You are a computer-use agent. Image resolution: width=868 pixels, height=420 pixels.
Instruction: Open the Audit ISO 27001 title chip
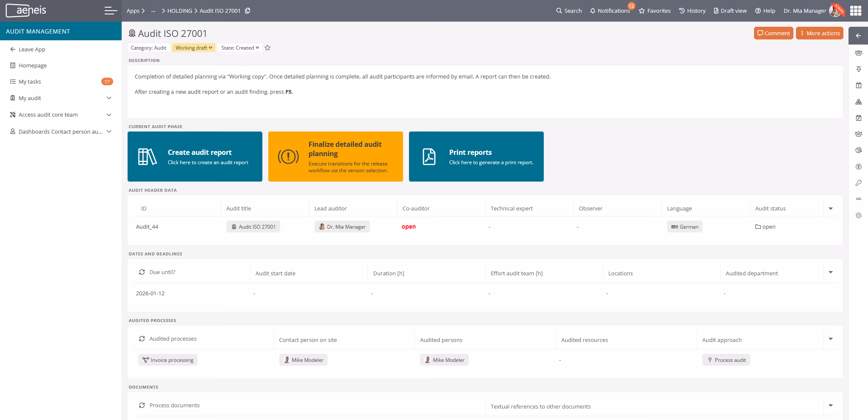[253, 227]
